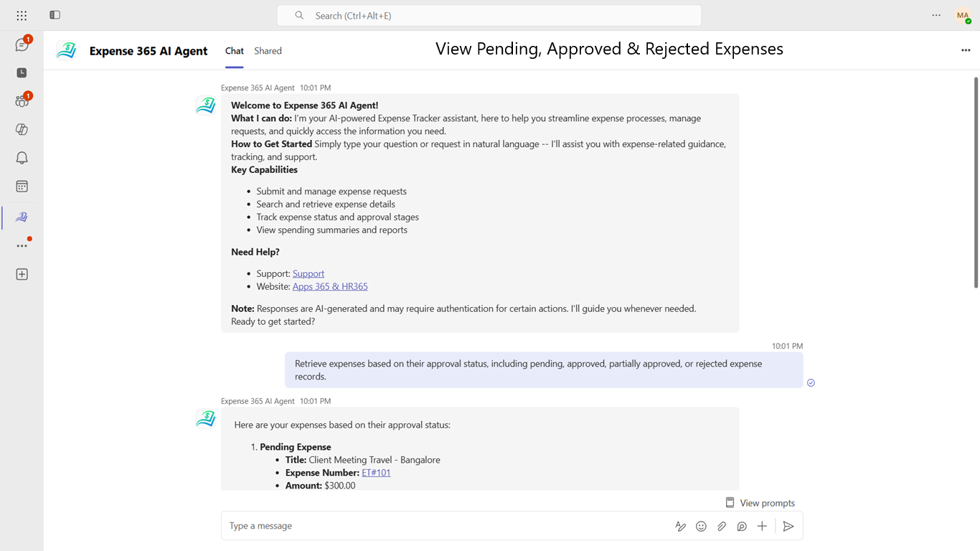
Task: Send the message with arrow icon
Action: (x=788, y=526)
